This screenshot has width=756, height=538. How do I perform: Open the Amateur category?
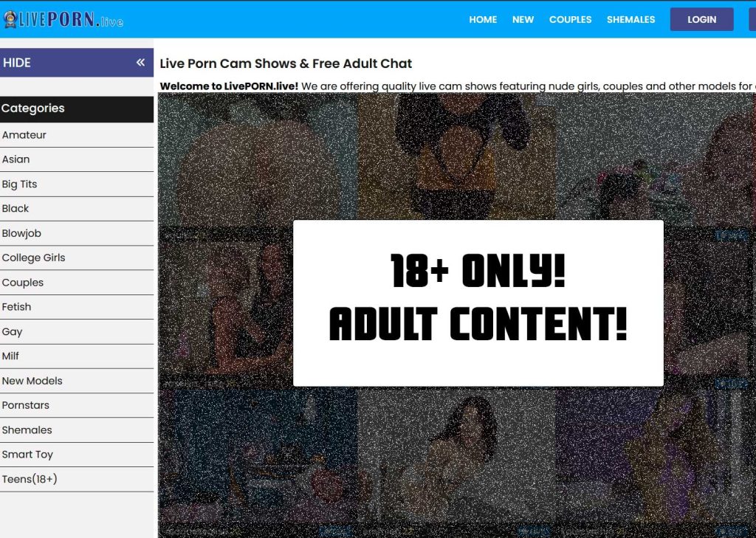pos(24,135)
